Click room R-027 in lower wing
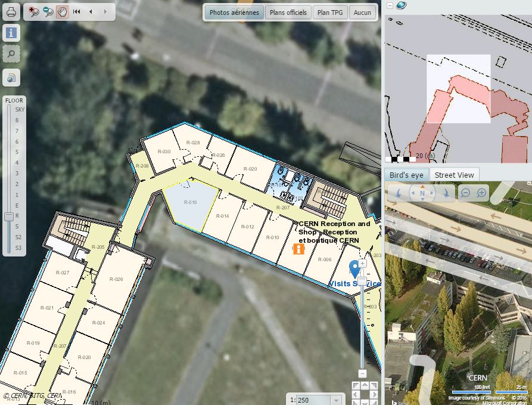 click(x=63, y=273)
